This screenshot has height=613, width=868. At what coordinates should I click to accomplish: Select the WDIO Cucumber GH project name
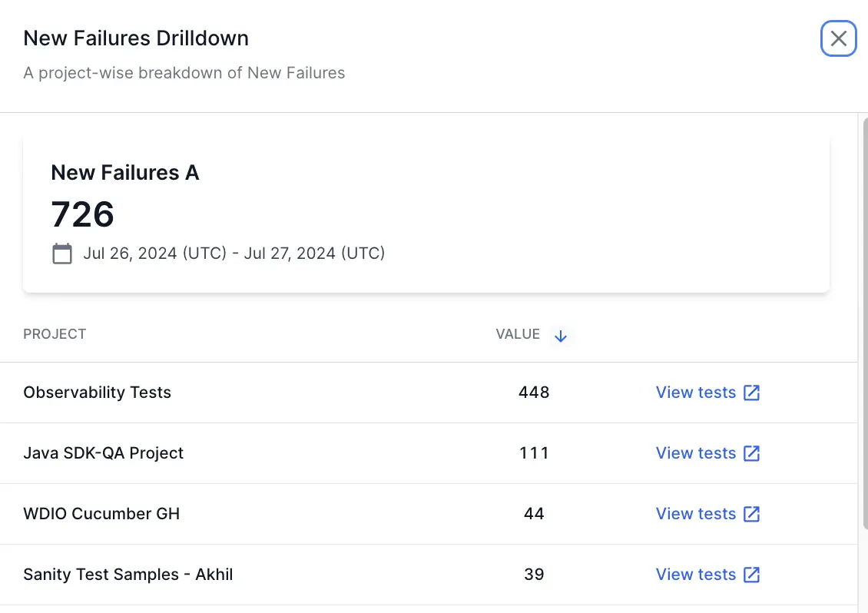[x=101, y=514]
